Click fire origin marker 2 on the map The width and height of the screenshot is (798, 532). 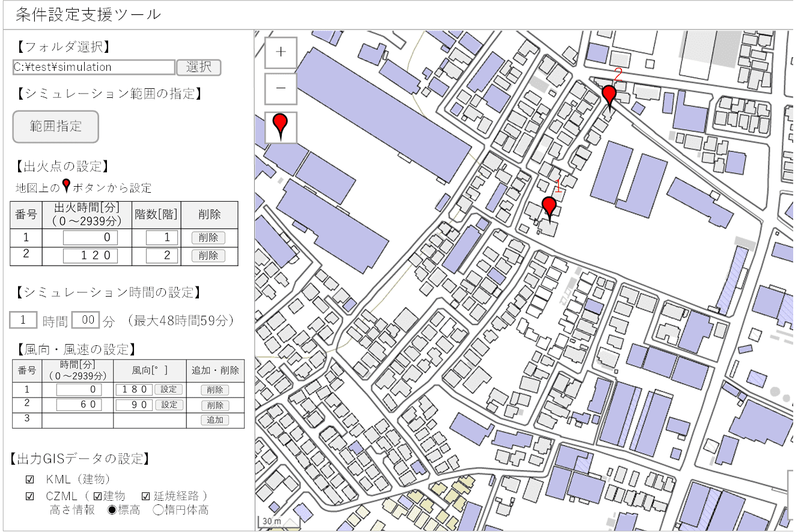pos(609,96)
